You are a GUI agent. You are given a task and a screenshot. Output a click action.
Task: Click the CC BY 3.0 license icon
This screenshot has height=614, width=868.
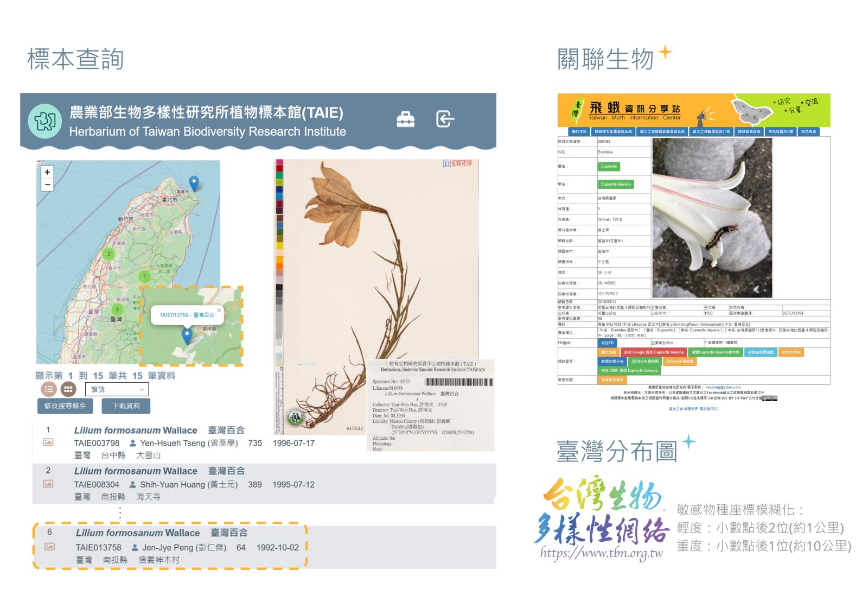click(770, 398)
